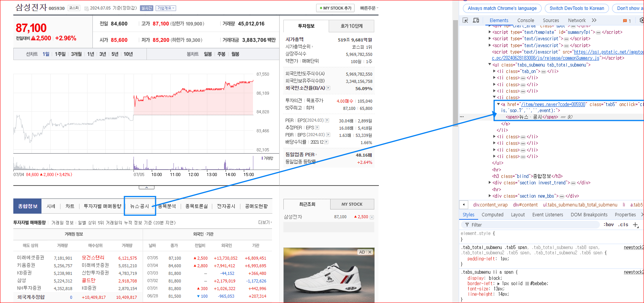Screen dimensions: 644x303
Task: Select the 10년 chart period
Action: pos(128,54)
